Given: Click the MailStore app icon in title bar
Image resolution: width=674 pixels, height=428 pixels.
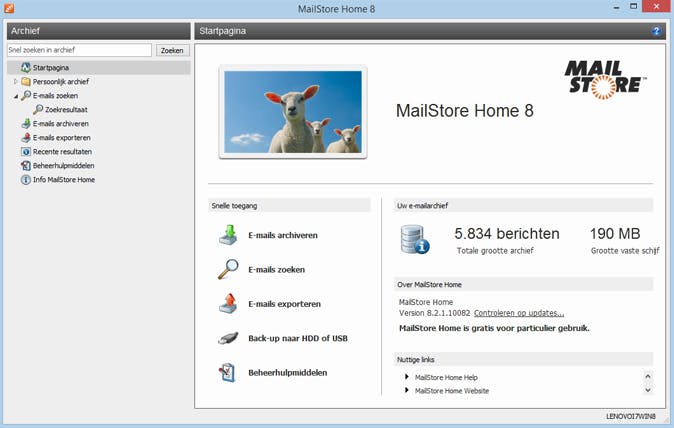Looking at the screenshot, I should coord(9,7).
